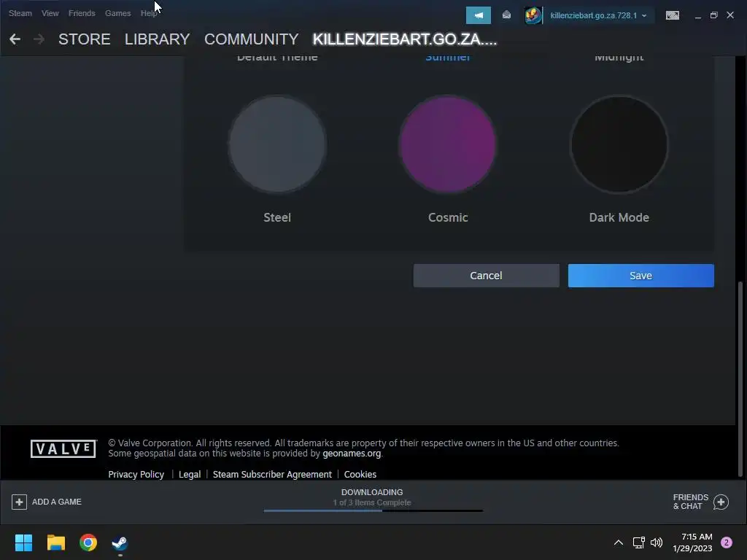This screenshot has height=560, width=747.
Task: Open the taskbar clock and date
Action: click(x=692, y=542)
